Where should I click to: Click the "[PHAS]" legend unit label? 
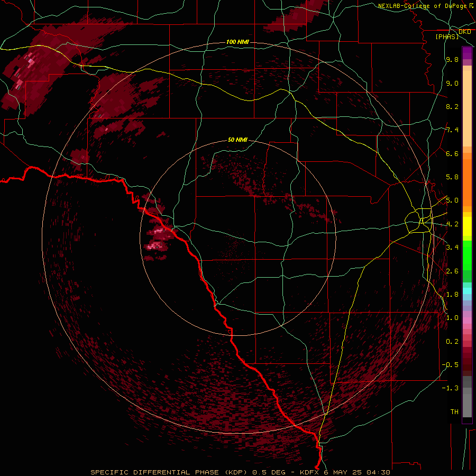(x=447, y=36)
